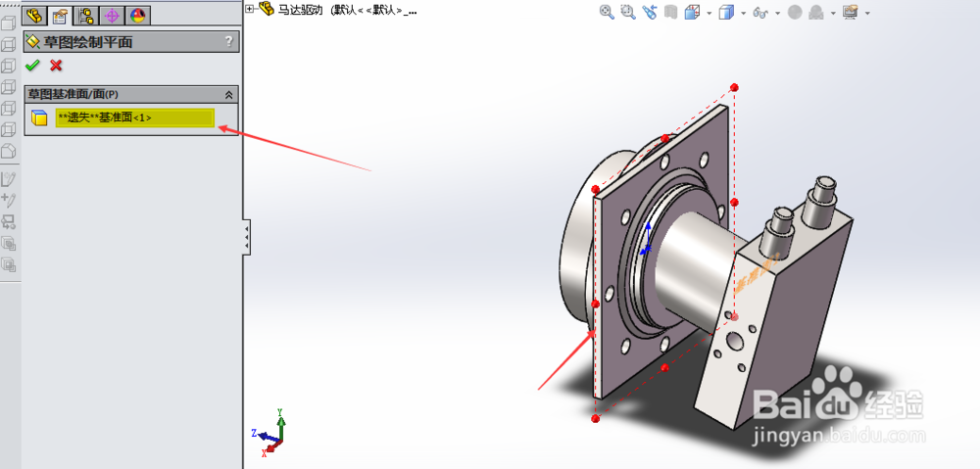
Task: Click the 草图绘制平面 title icon
Action: pos(33,42)
